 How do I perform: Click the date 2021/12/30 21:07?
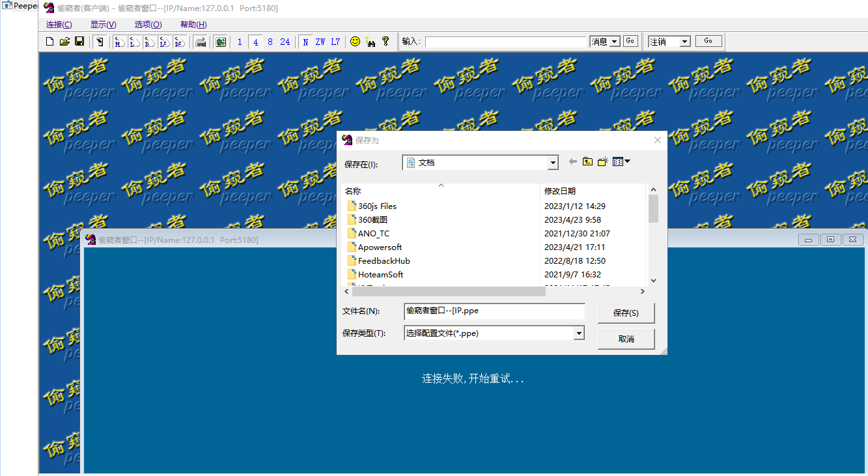(x=577, y=233)
